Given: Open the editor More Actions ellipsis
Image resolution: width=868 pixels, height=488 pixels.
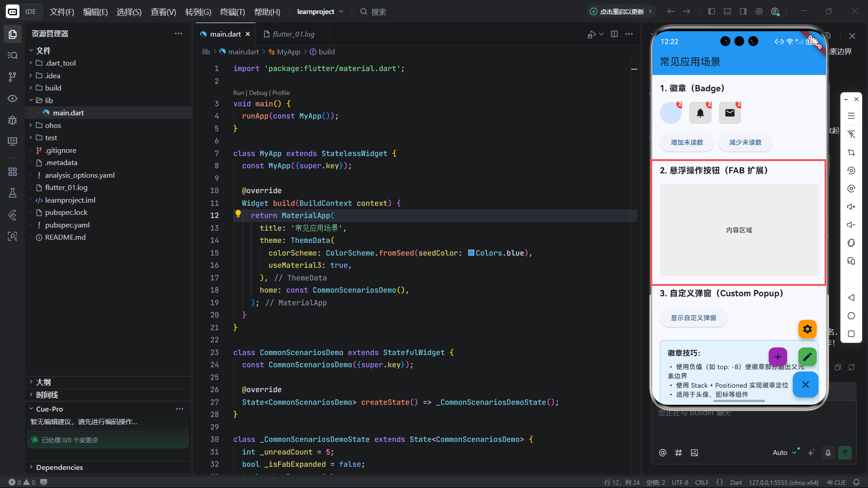Looking at the screenshot, I should 629,34.
